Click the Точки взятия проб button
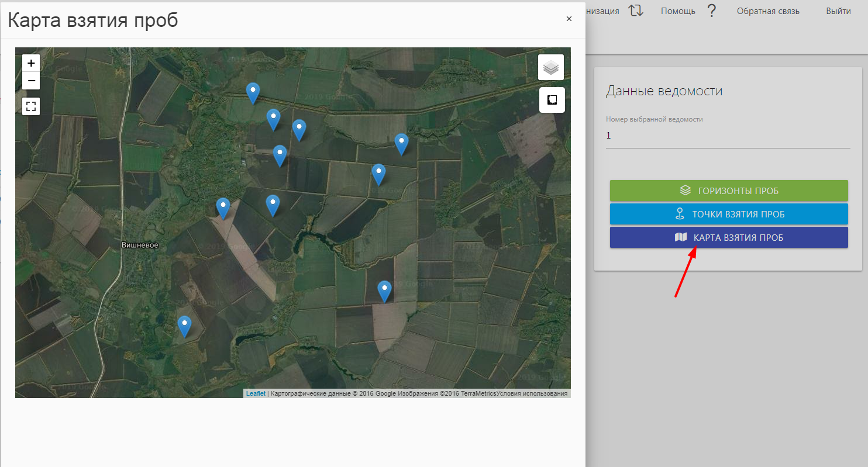868x467 pixels. pos(728,214)
